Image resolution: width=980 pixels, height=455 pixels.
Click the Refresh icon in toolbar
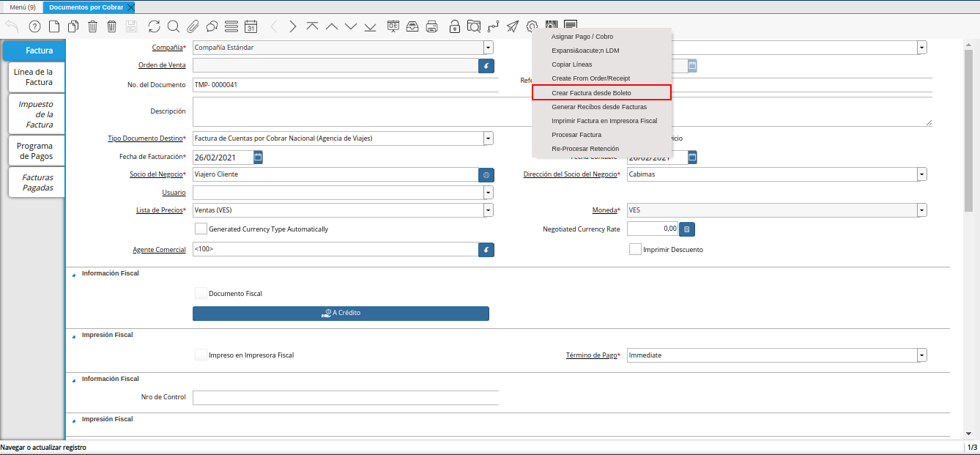[154, 27]
